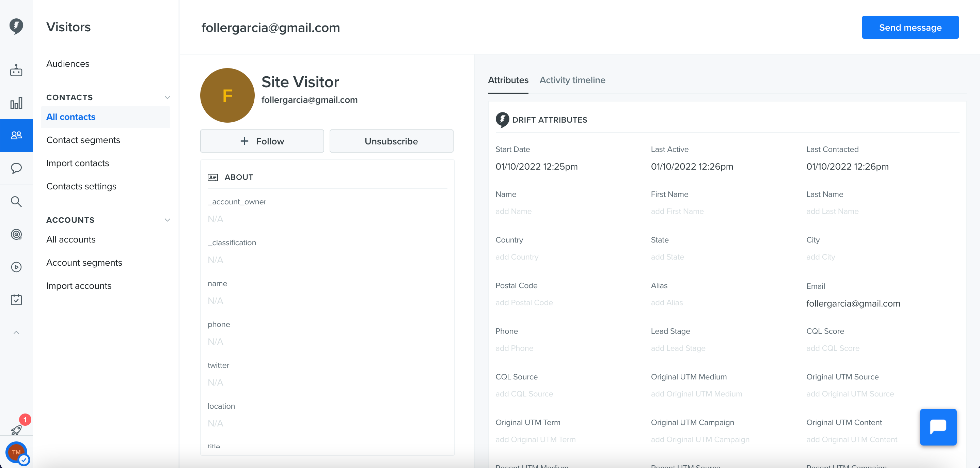Open Account segments

click(x=84, y=263)
